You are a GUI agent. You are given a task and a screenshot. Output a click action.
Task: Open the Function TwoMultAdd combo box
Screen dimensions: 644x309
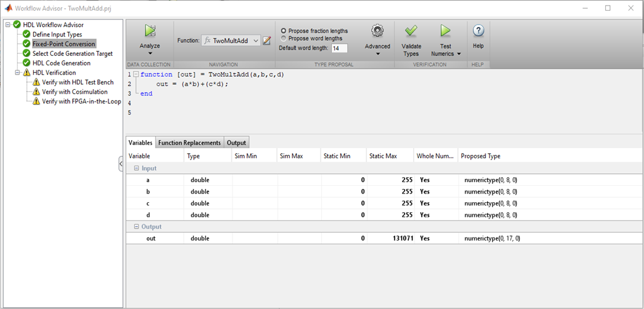point(231,40)
